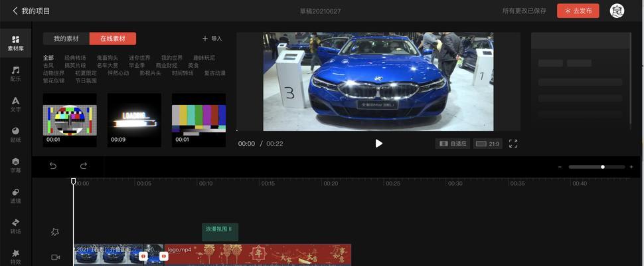Select the 名车大赏 category

click(107, 65)
